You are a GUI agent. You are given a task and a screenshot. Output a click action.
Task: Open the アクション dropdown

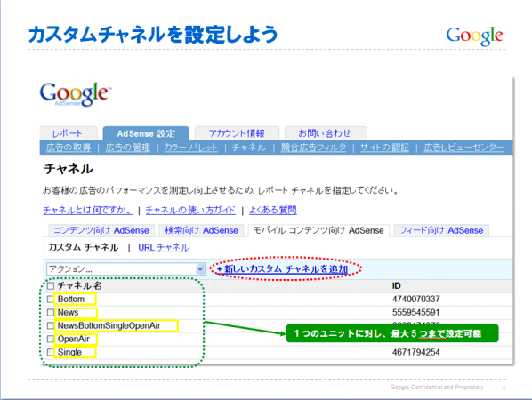(x=125, y=269)
